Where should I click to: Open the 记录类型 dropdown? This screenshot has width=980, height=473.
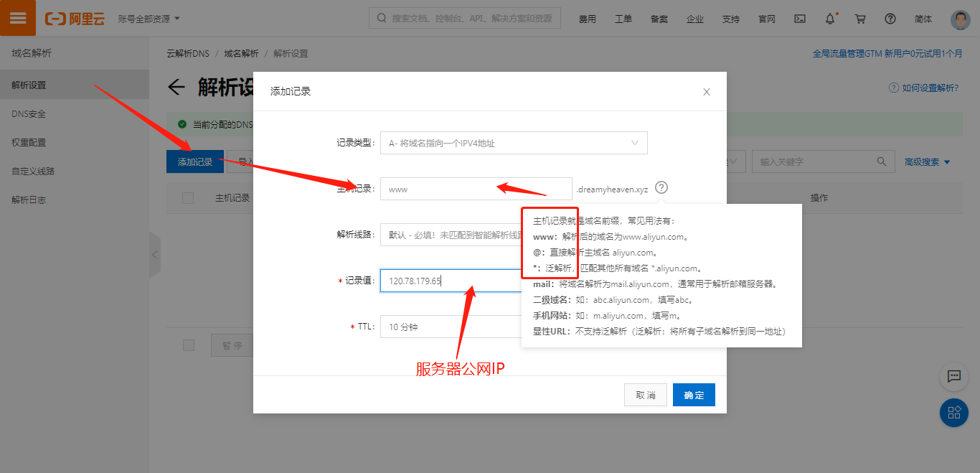(514, 143)
